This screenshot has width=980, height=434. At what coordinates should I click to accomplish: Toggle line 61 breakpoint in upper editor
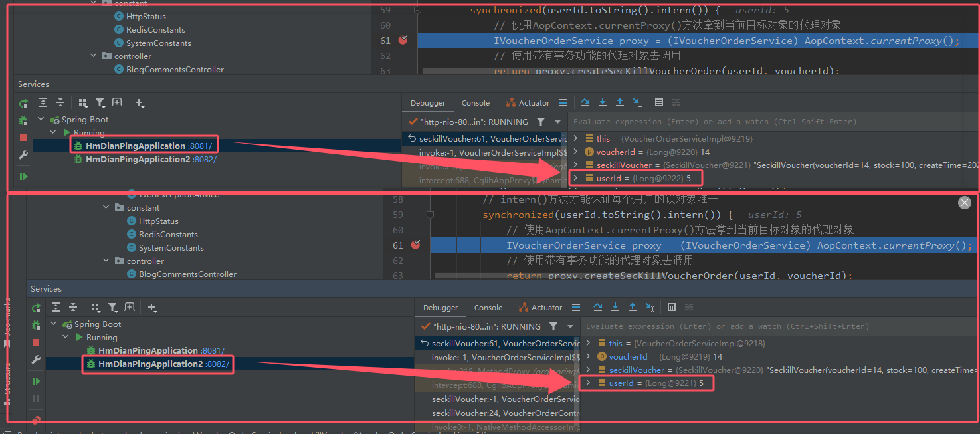tap(403, 41)
